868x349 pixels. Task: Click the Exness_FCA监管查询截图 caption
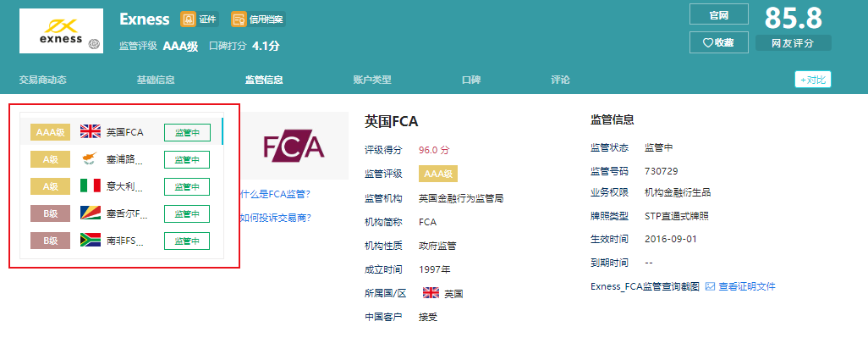[x=645, y=286]
